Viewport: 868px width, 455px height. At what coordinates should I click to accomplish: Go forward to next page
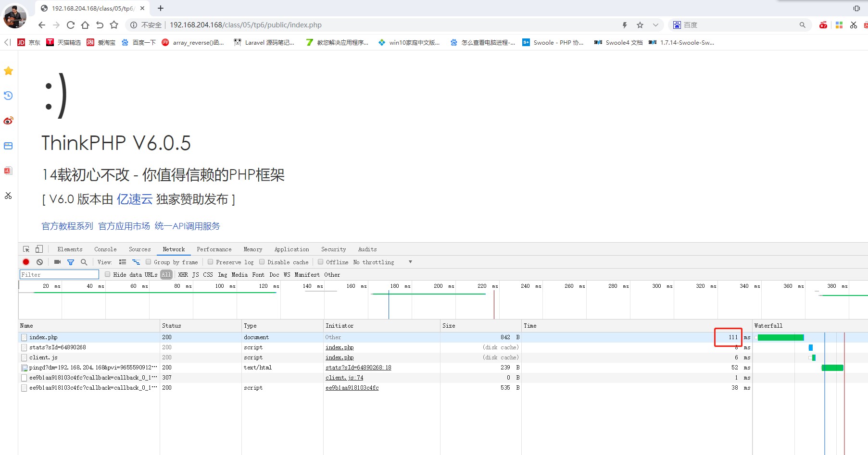coord(56,25)
